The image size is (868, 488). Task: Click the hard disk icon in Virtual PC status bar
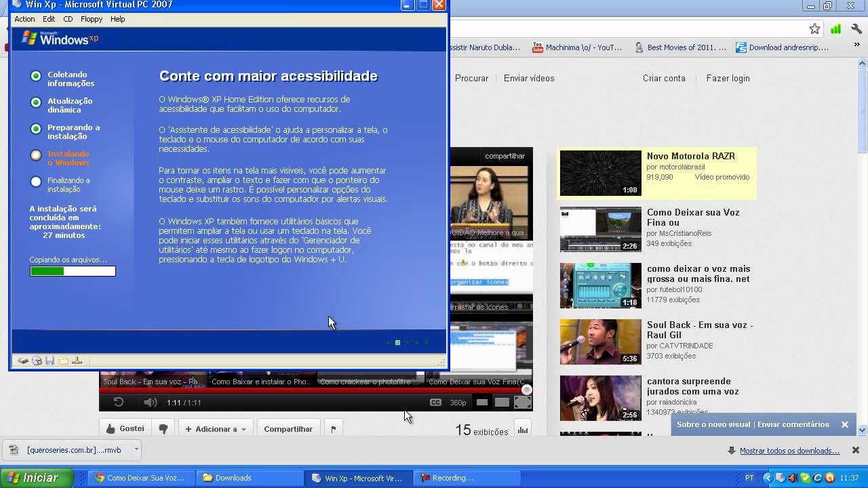[23, 361]
